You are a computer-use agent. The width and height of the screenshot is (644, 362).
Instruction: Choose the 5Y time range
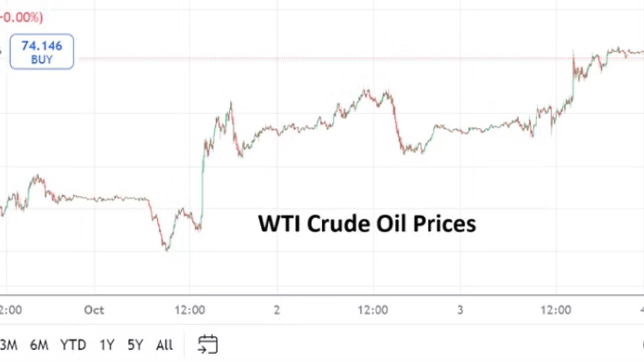[x=135, y=345]
